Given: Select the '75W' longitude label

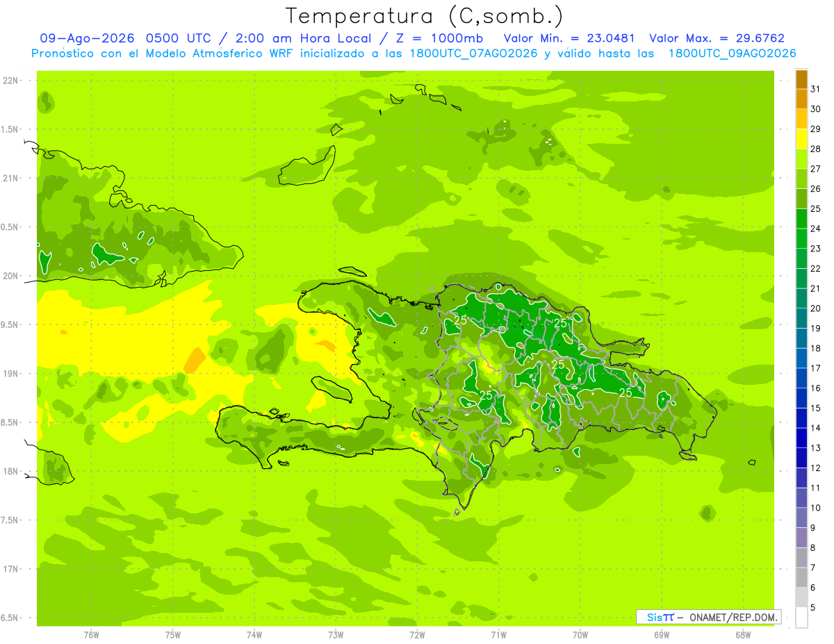Looking at the screenshot, I should (x=173, y=635).
